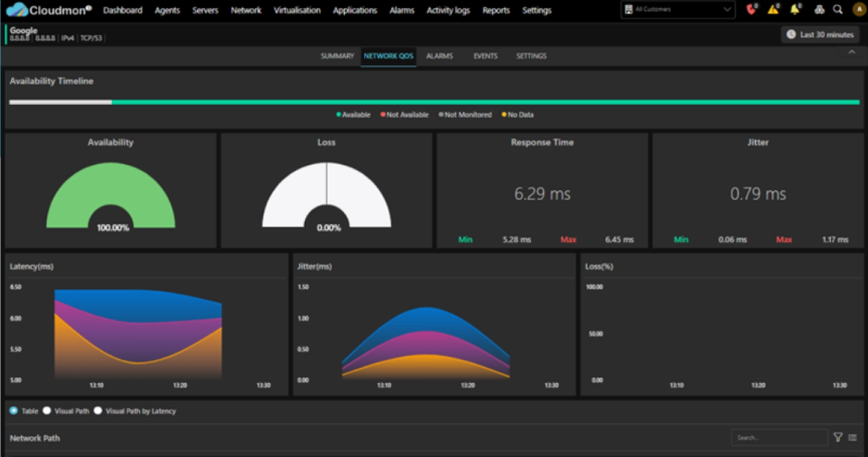Click the 6.45 ms max response value

pos(619,240)
